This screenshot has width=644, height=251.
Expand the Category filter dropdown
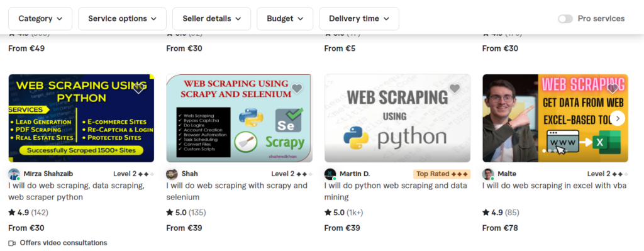point(40,19)
